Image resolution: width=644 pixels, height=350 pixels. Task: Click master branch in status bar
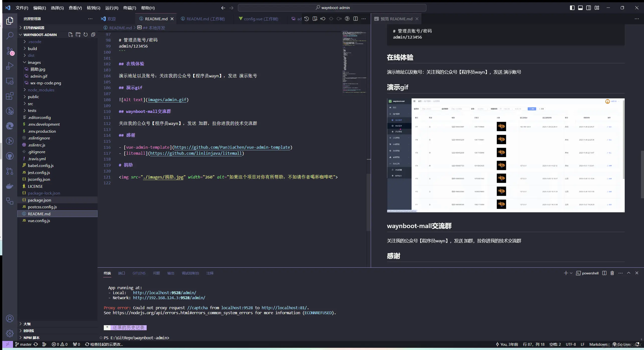[23, 344]
